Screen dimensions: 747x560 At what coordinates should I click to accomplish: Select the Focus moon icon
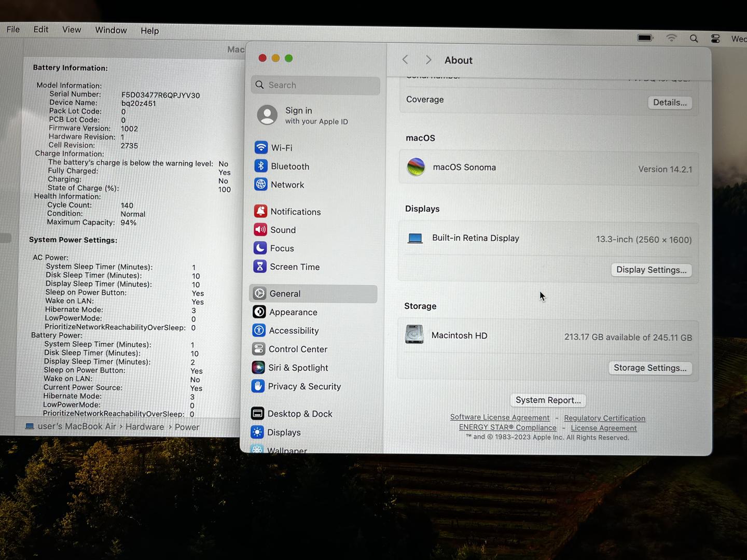click(260, 248)
